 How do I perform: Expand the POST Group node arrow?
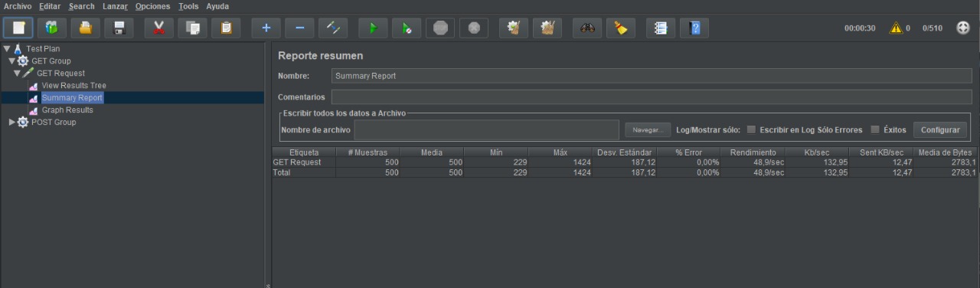pos(11,122)
